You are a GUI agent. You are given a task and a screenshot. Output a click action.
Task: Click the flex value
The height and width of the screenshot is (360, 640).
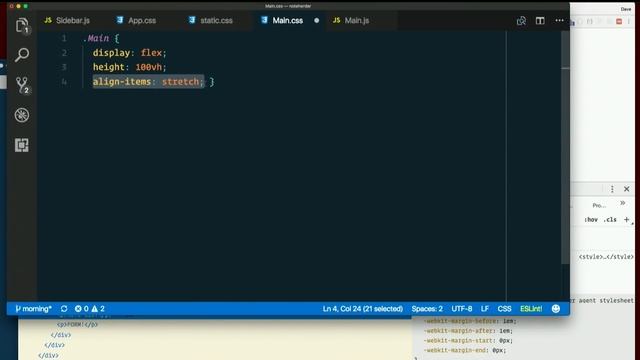151,53
